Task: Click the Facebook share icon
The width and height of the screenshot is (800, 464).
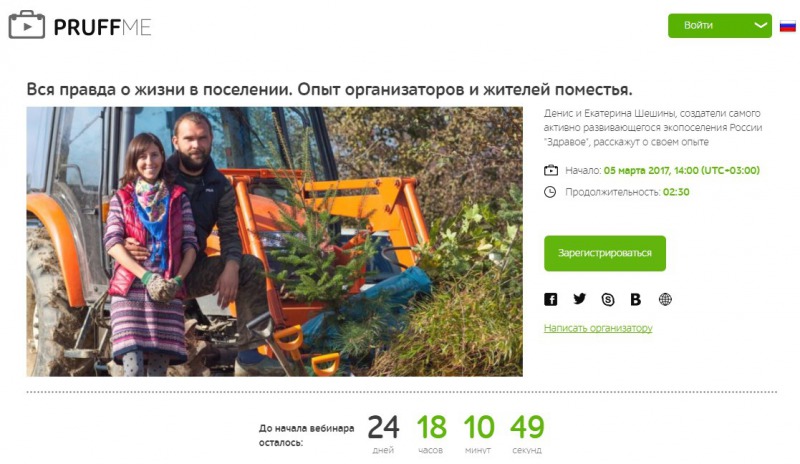Action: (x=551, y=299)
